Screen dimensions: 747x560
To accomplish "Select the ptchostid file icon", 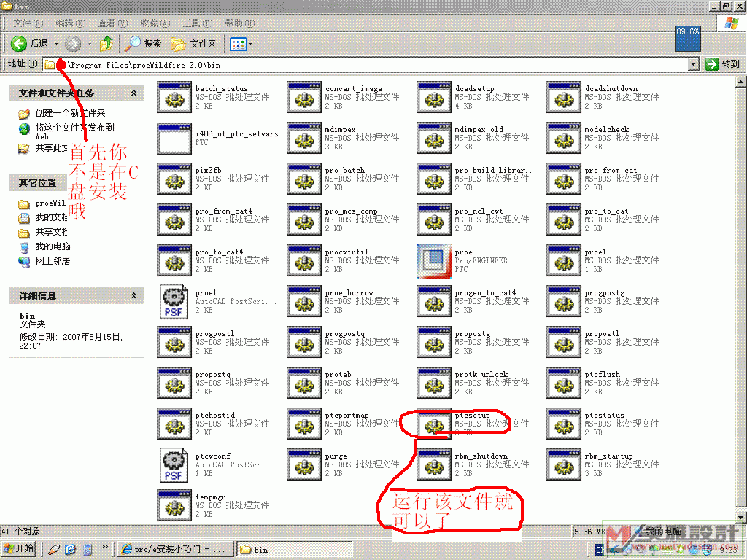I will coord(174,424).
